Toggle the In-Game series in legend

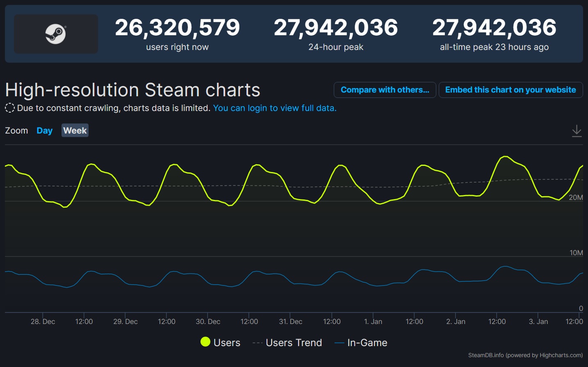click(361, 342)
